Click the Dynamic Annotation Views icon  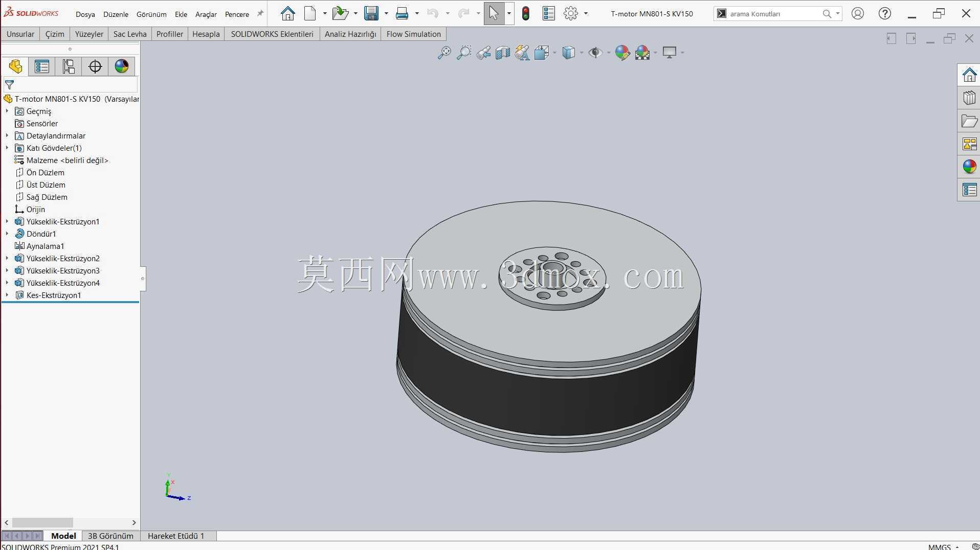tap(522, 52)
